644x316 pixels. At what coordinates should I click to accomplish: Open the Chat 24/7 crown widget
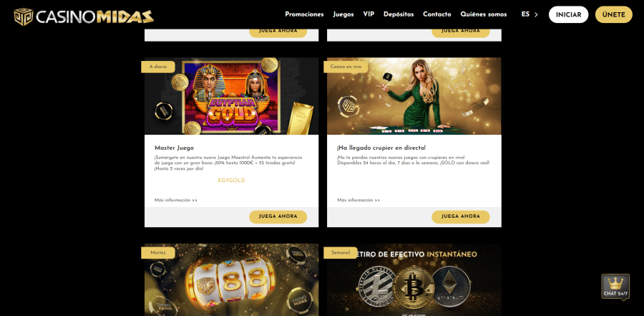(615, 287)
